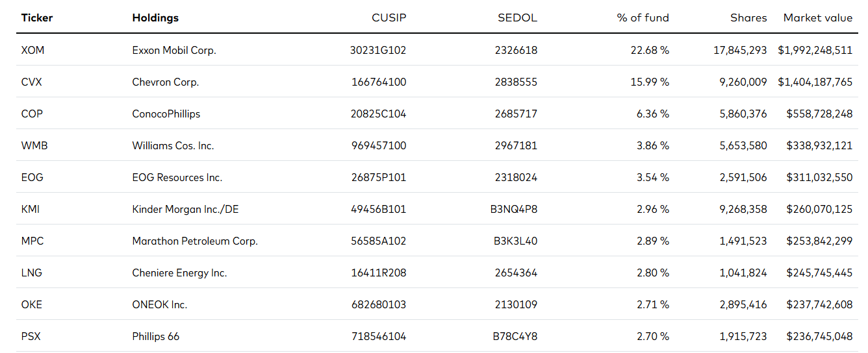The image size is (868, 353).
Task: Click the CUSIP column header
Action: click(389, 18)
